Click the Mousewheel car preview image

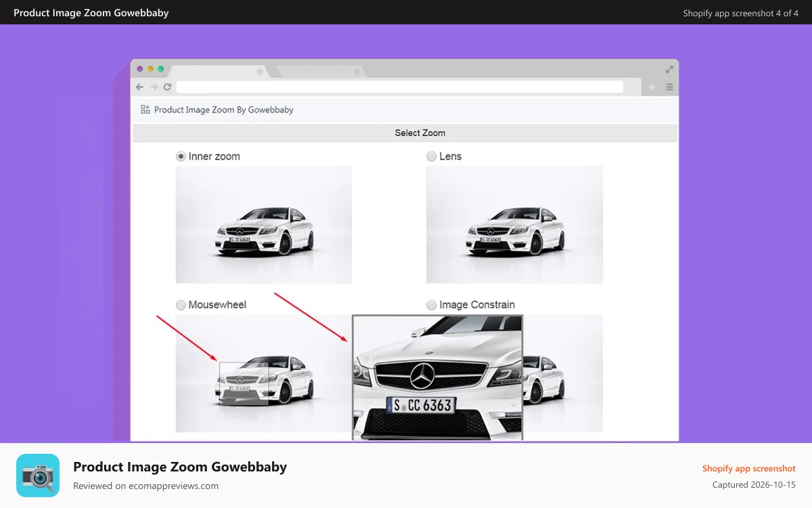click(264, 373)
